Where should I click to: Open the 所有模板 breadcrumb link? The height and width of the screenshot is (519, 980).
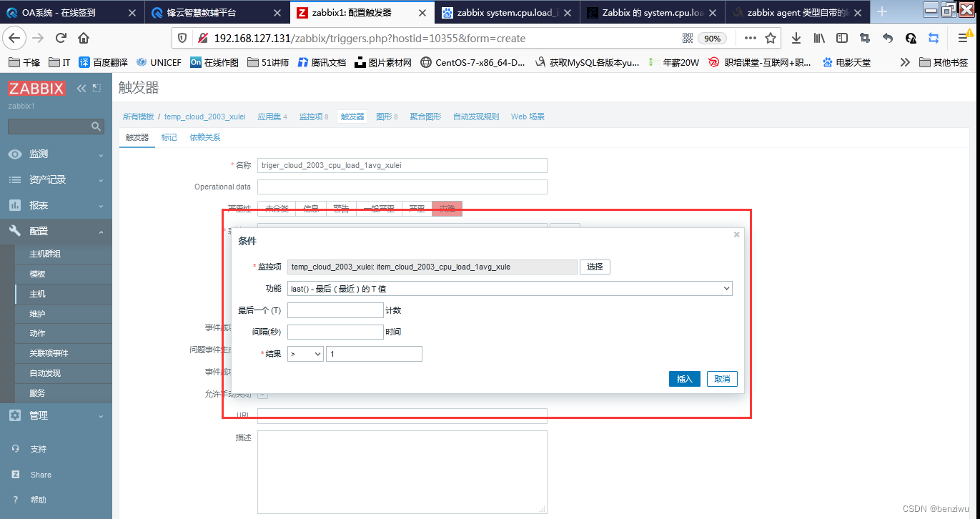tap(138, 117)
